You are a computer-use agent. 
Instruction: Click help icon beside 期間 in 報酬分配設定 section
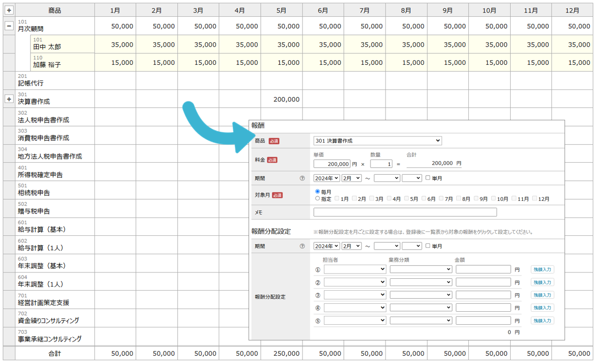pos(302,246)
